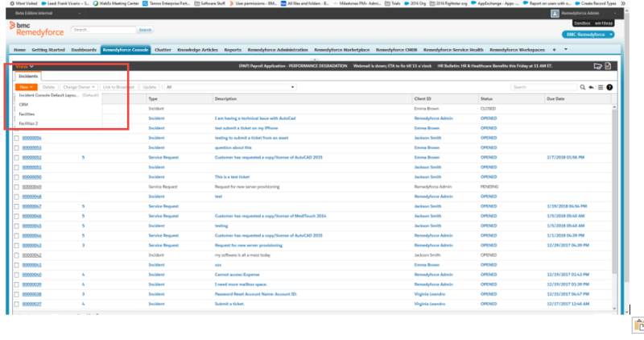Click the Remedyforce Admin user avatar icon
644x340 pixels.
click(555, 14)
